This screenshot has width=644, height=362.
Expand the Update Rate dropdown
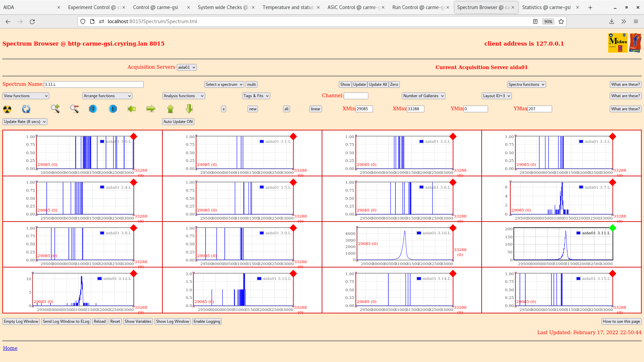25,122
